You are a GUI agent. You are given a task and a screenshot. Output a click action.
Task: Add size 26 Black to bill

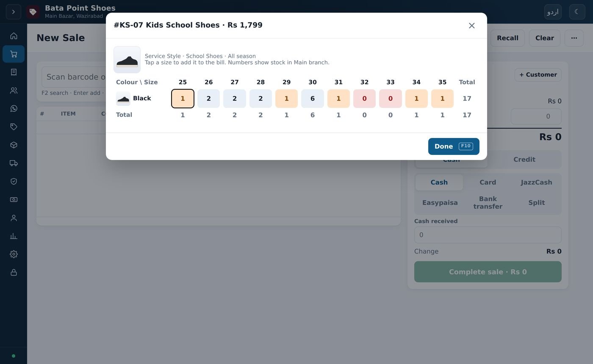point(208,99)
